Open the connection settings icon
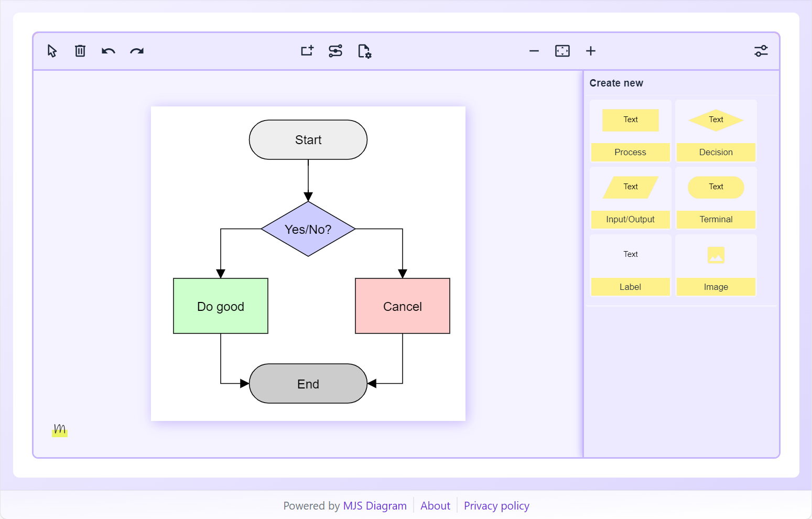Image resolution: width=812 pixels, height=519 pixels. click(335, 51)
